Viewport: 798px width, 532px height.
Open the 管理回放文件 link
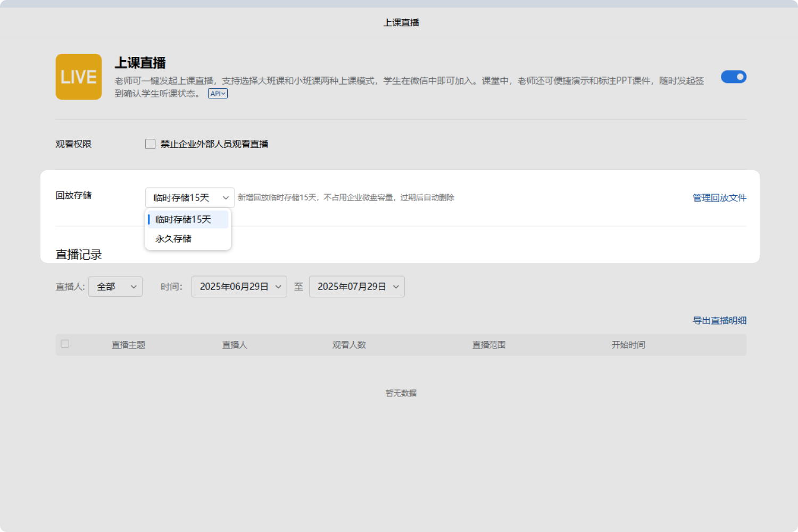[x=719, y=198]
